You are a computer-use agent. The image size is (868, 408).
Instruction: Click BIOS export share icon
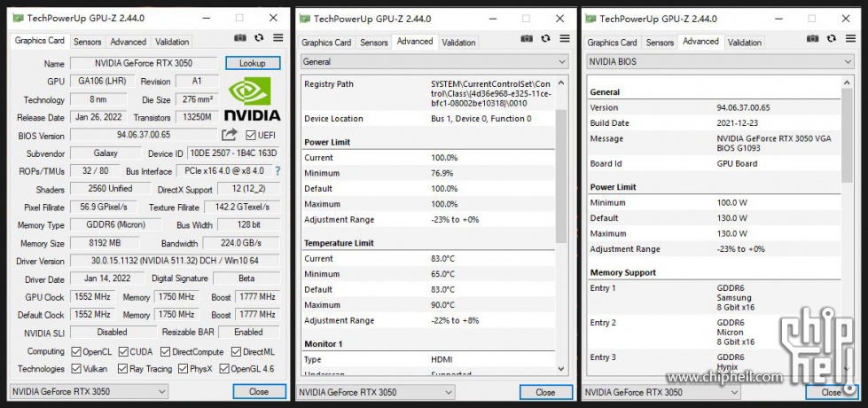coord(229,135)
